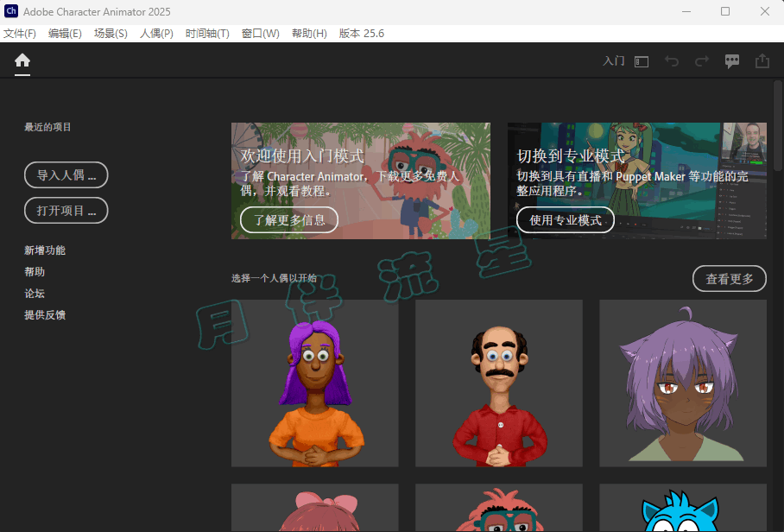This screenshot has height=532, width=784.
Task: Open the feedback speech bubble icon
Action: pos(732,61)
